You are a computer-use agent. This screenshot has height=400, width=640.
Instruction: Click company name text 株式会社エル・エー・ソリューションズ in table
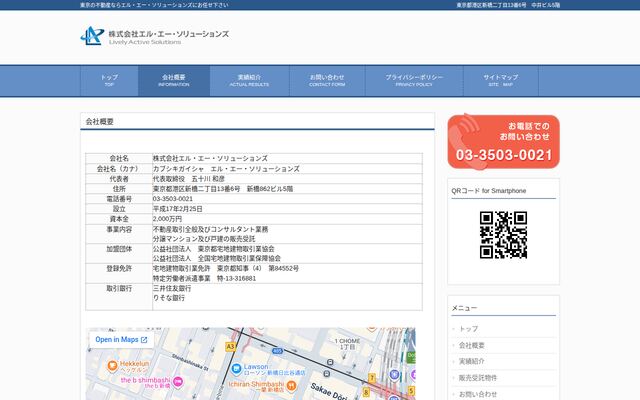210,158
